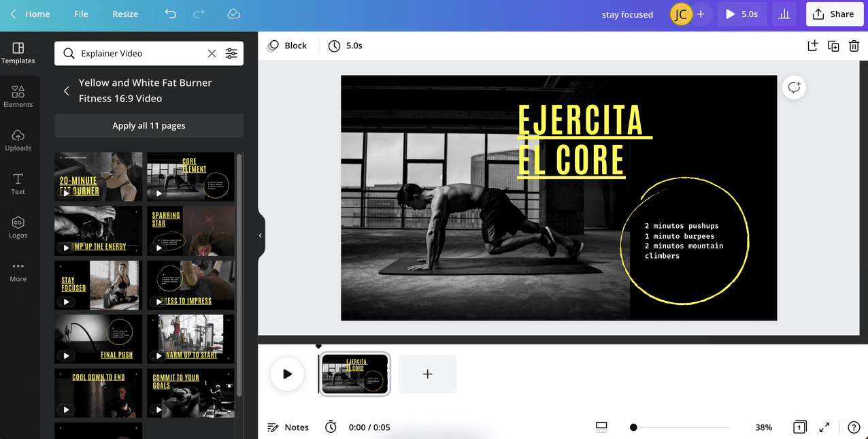This screenshot has height=439, width=868.
Task: Select the timeline page 1 thumbnail
Action: tap(355, 374)
